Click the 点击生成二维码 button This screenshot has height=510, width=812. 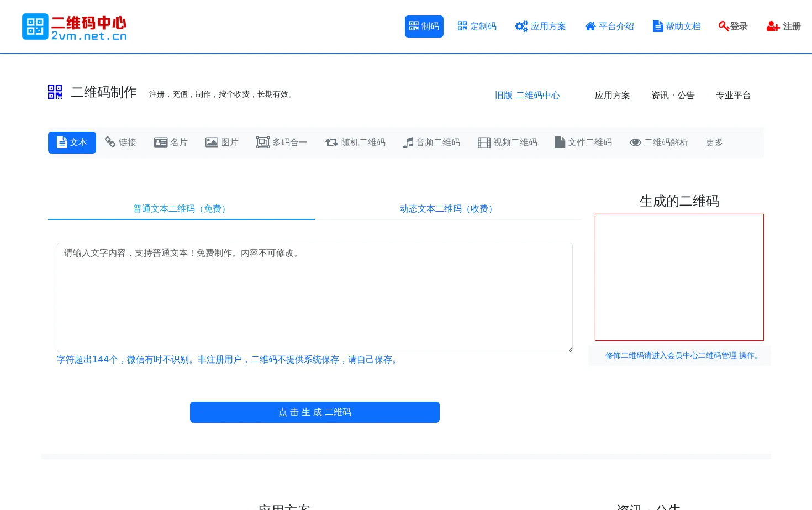(315, 412)
